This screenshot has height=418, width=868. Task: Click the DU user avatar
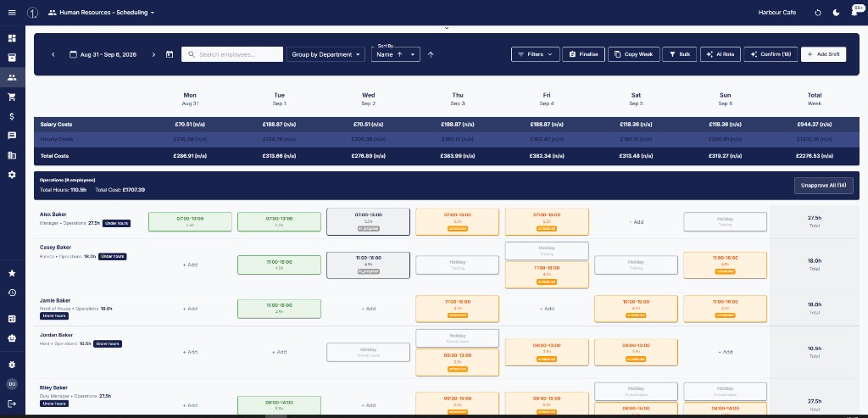click(x=12, y=384)
